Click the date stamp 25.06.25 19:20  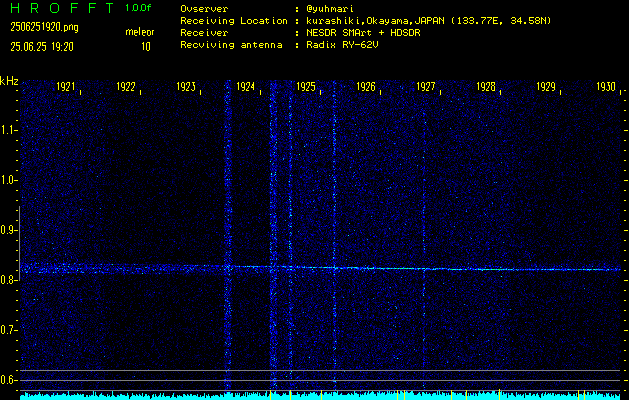[42, 47]
